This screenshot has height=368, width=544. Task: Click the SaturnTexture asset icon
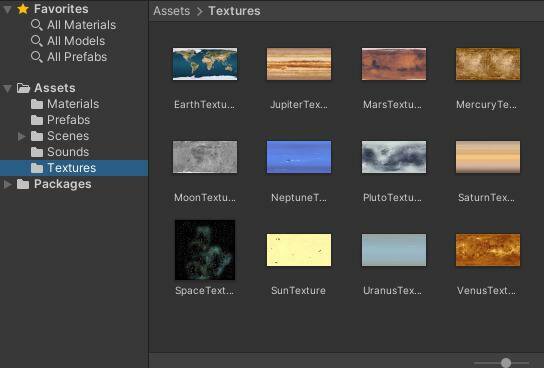pos(488,157)
